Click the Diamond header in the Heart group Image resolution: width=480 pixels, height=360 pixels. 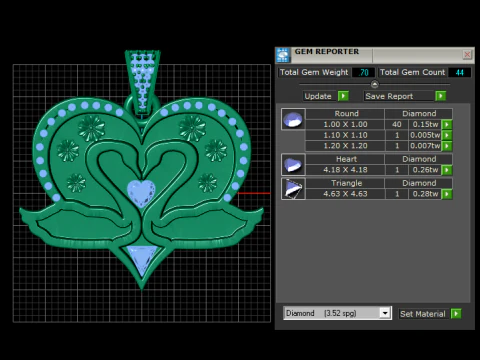[419, 159]
